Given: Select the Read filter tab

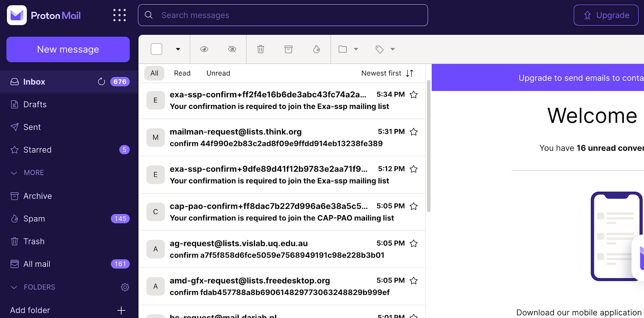Looking at the screenshot, I should point(182,73).
